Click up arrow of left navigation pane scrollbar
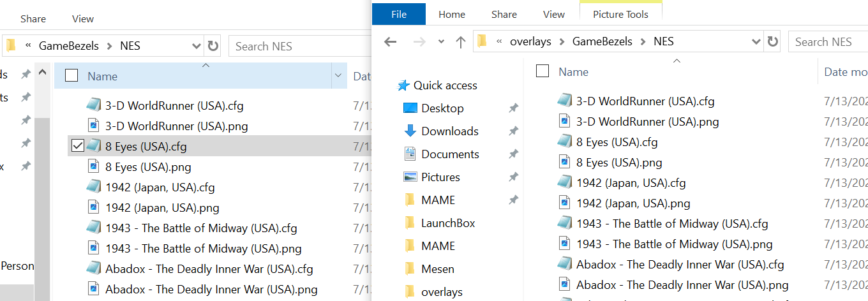 click(x=43, y=71)
